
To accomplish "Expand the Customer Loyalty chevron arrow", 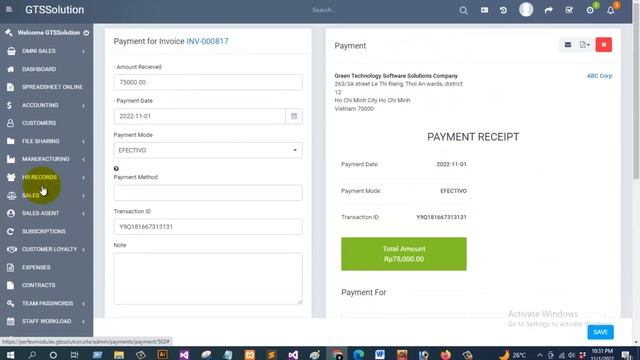I will 83,249.
